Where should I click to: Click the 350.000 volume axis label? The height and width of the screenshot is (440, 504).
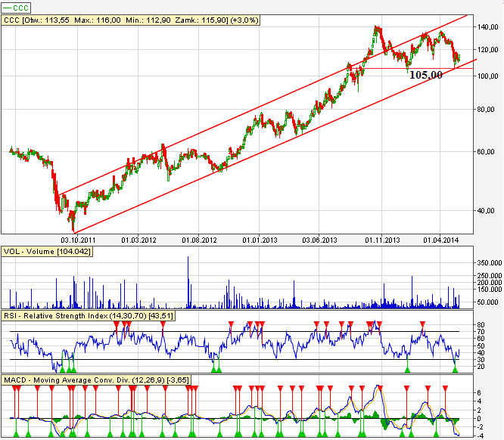click(490, 263)
